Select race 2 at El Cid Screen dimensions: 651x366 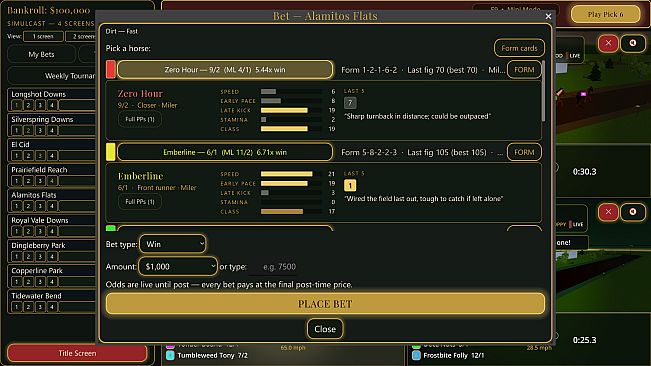coord(28,156)
